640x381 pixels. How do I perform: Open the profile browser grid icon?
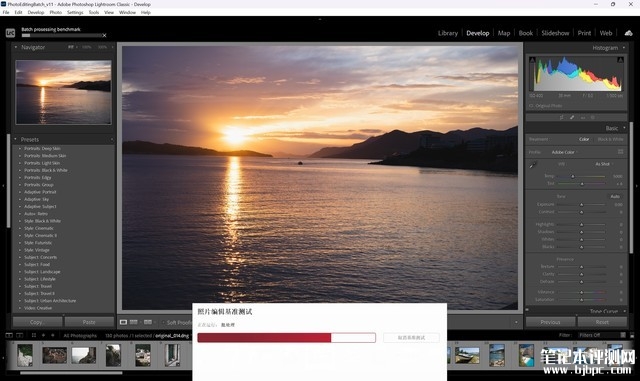pyautogui.click(x=620, y=152)
